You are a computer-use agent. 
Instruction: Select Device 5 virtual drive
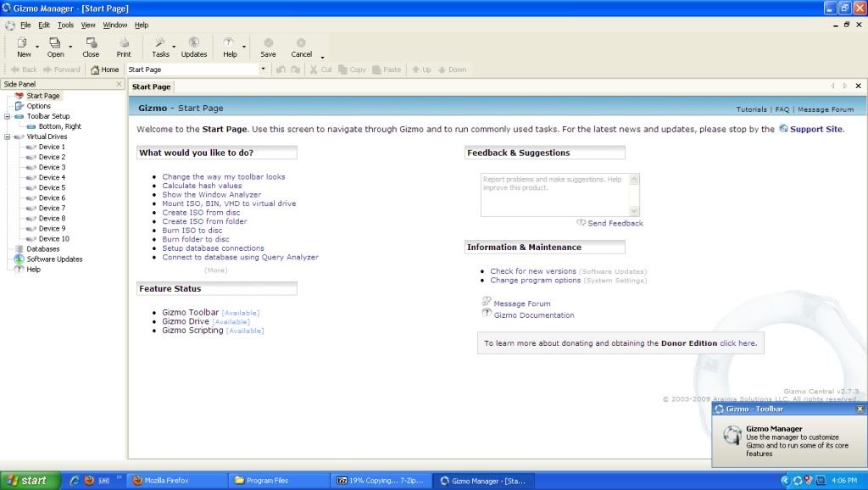pos(52,187)
